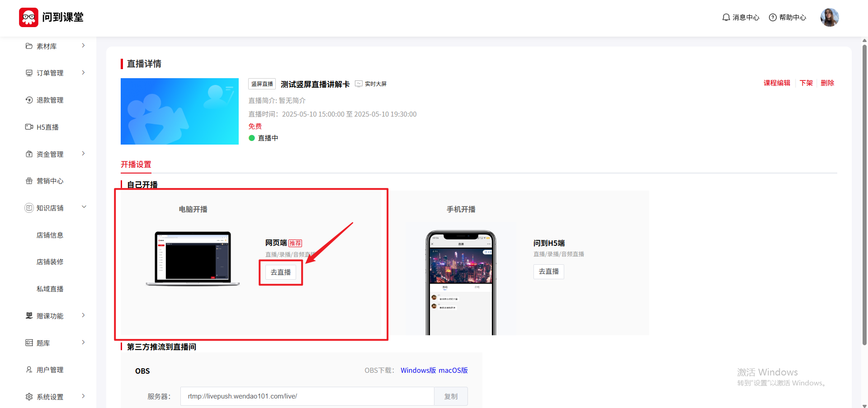The image size is (868, 408).
Task: Click the 知识店铺 sidebar icon
Action: tap(29, 208)
